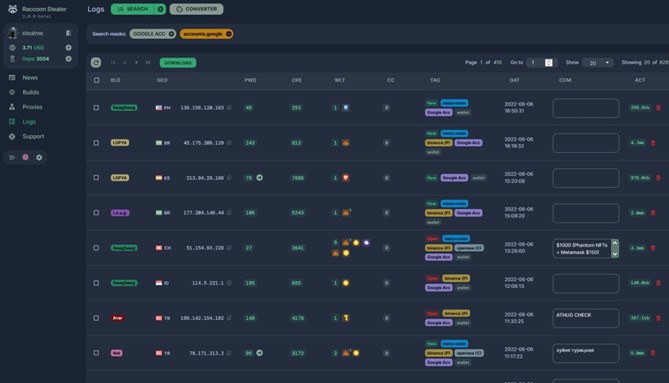Click the refresh icon above the table
Screen dimensions: 669x383
96,63
